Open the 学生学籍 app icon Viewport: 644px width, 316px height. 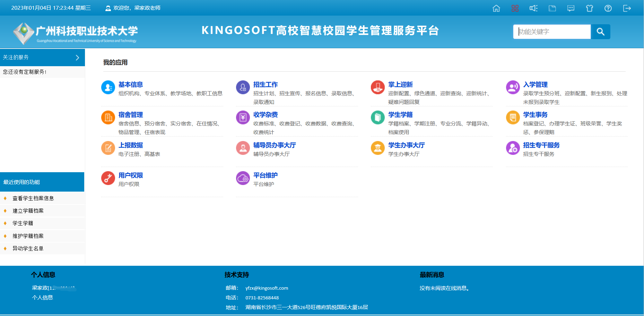coord(378,117)
